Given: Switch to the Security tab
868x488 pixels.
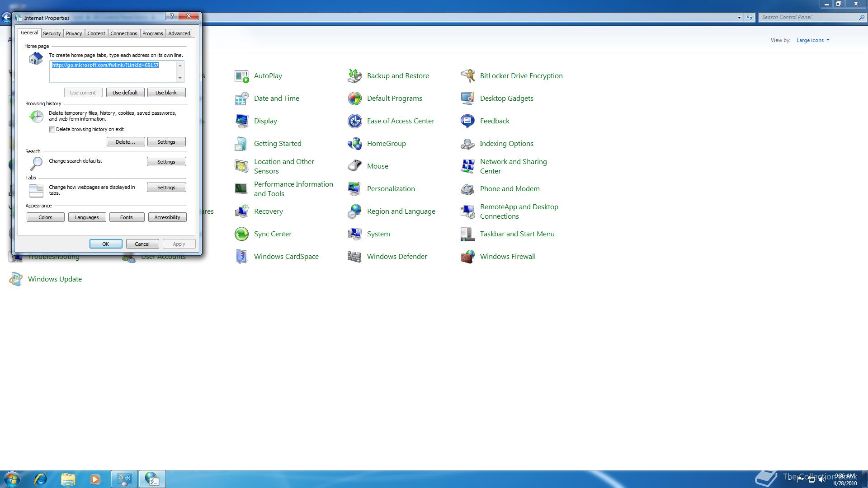Looking at the screenshot, I should pos(52,33).
